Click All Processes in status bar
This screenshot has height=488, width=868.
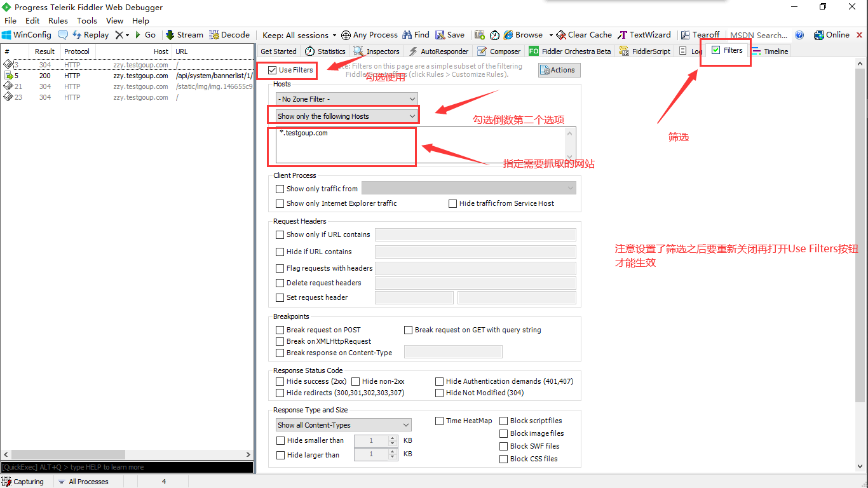pos(83,482)
